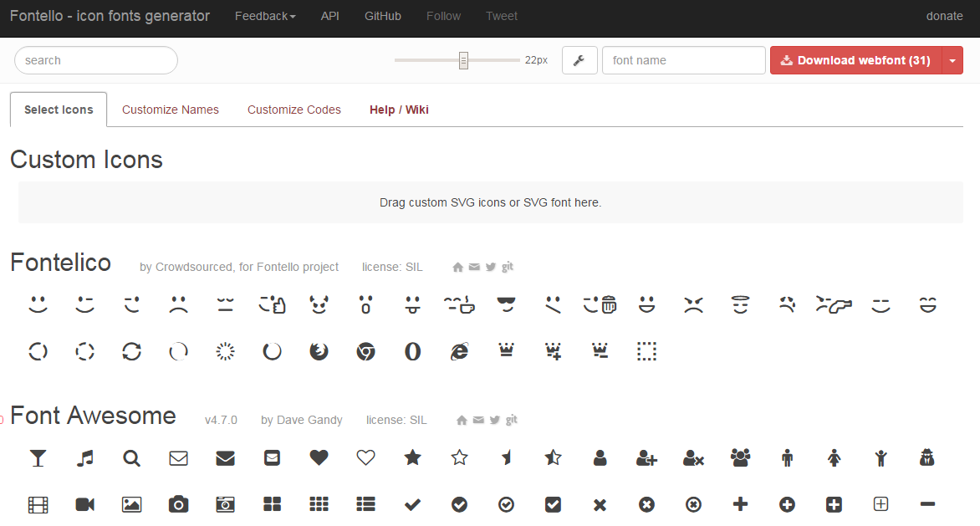The height and width of the screenshot is (526, 980).
Task: Switch to Customize Names tab
Action: (170, 110)
